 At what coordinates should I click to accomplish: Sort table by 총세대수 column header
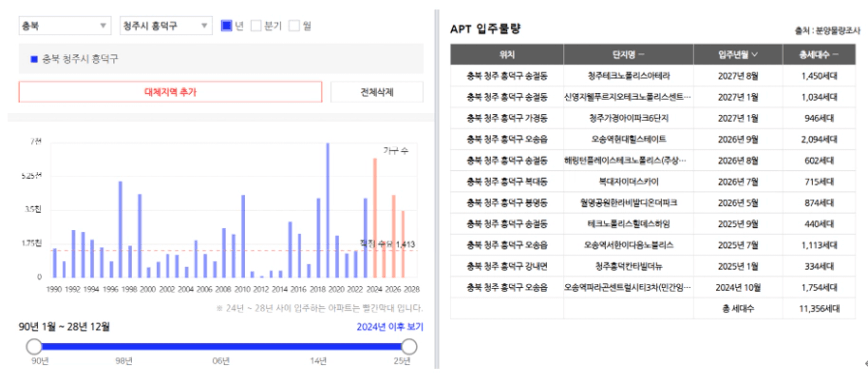click(x=818, y=54)
